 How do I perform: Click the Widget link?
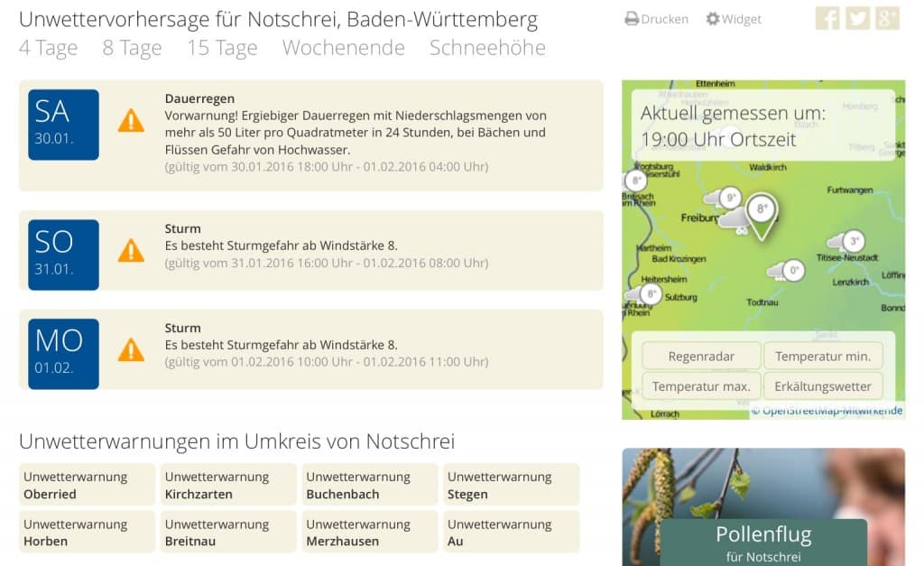(742, 19)
